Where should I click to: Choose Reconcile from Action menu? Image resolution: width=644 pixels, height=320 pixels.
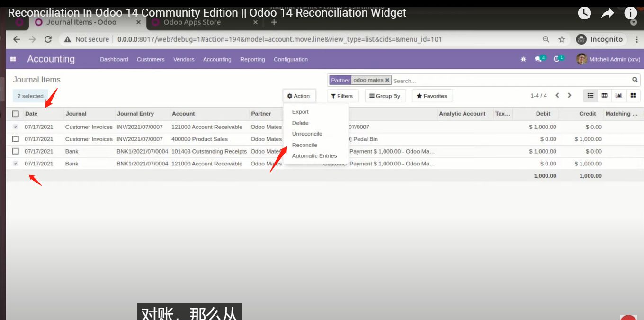(304, 145)
